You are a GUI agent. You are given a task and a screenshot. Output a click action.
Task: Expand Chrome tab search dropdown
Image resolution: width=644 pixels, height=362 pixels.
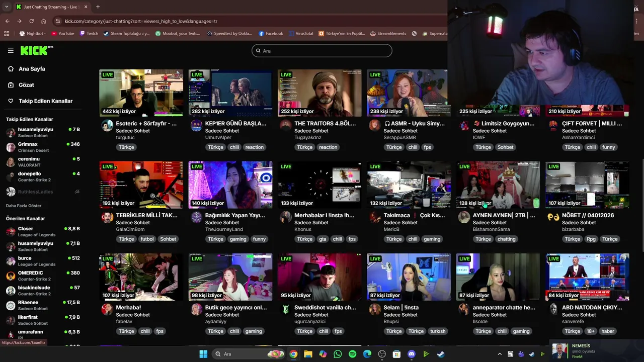click(x=6, y=7)
